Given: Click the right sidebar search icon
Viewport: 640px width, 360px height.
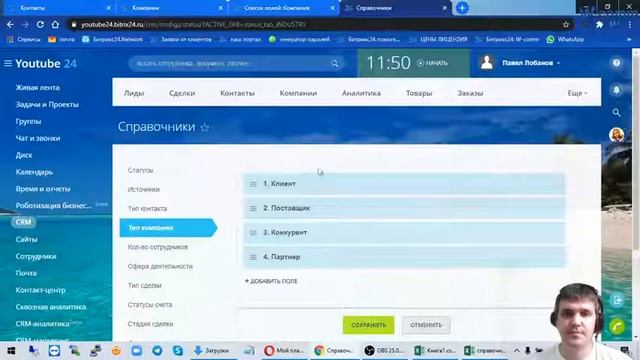Looking at the screenshot, I should point(616,112).
